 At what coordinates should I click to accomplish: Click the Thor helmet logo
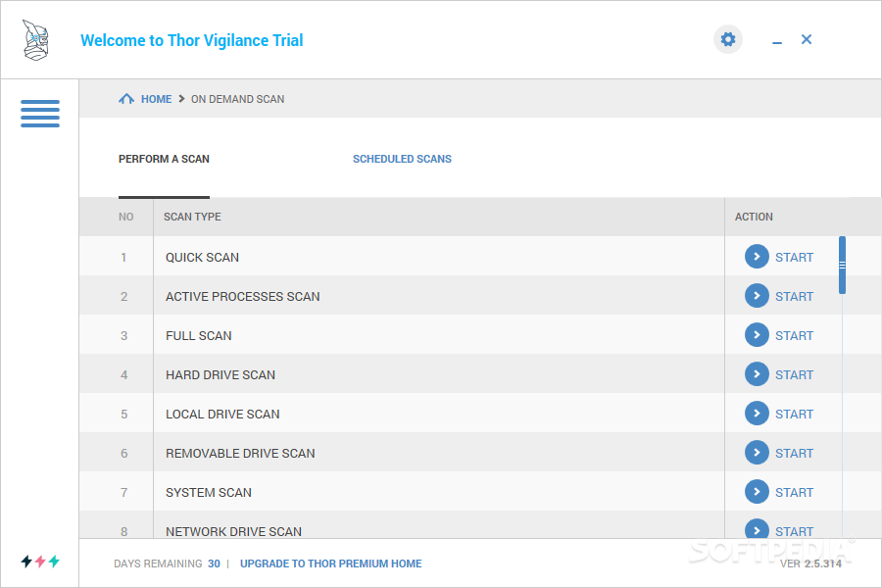click(35, 40)
